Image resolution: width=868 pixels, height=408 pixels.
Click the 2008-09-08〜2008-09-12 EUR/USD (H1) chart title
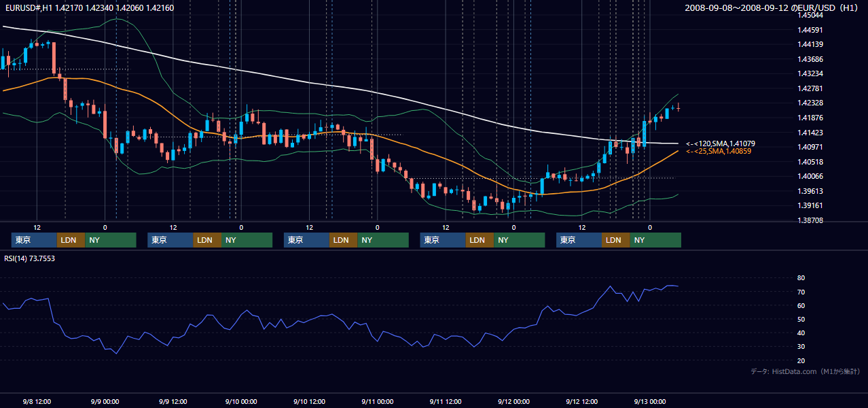pyautogui.click(x=773, y=8)
